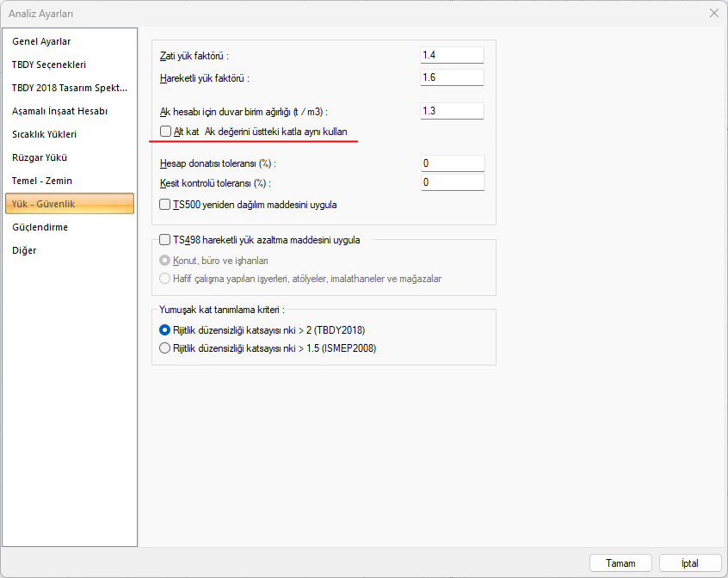Viewport: 728px width, 578px height.
Task: Edit the duvar birim ağırlığı value
Action: (452, 111)
